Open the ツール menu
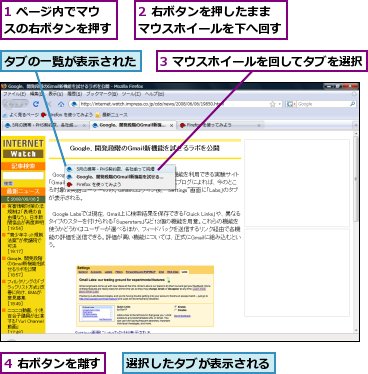Image resolution: width=368 pixels, height=374 pixels. tap(131, 94)
